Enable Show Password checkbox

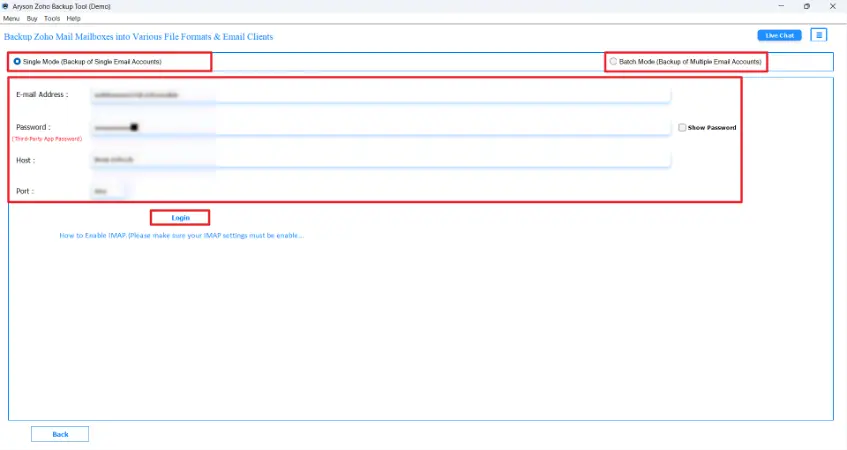(x=682, y=127)
